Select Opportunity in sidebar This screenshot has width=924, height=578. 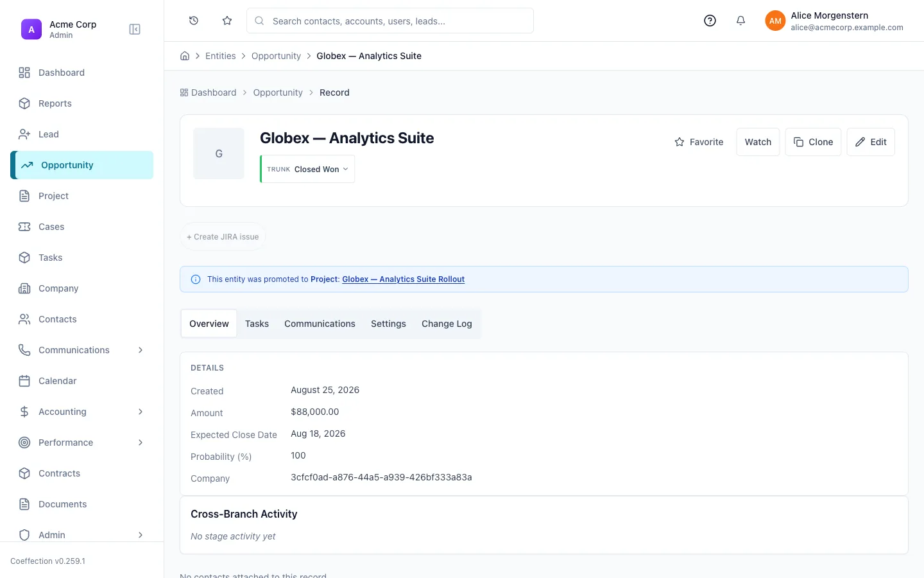tap(82, 165)
